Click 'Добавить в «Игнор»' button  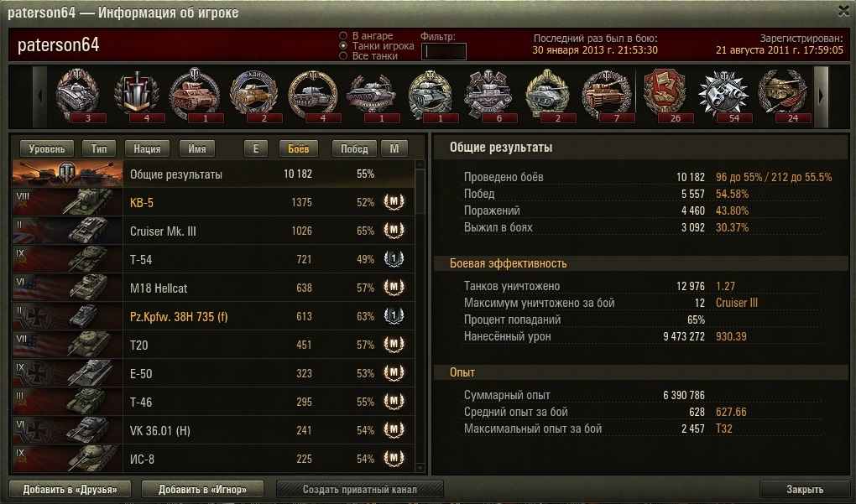pyautogui.click(x=202, y=489)
